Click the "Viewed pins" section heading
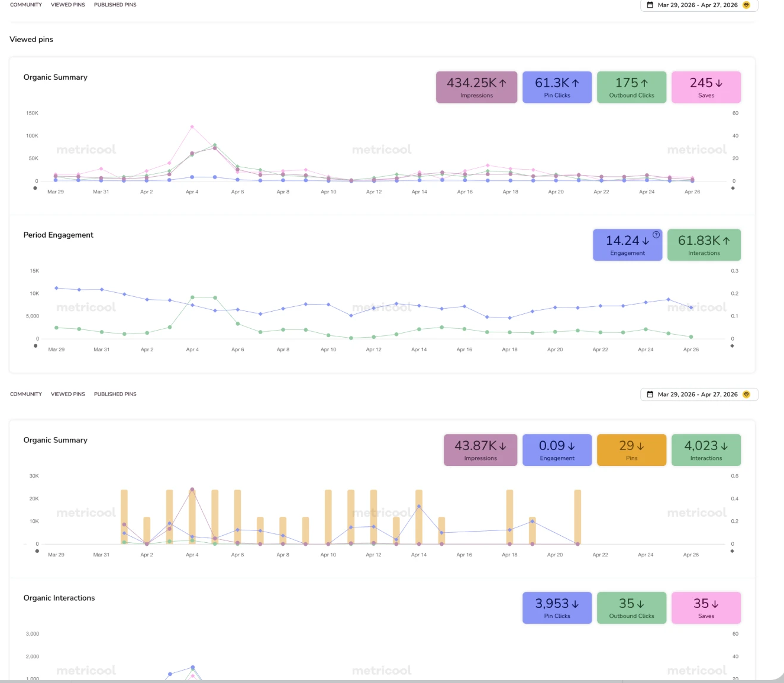784x683 pixels. click(x=31, y=40)
